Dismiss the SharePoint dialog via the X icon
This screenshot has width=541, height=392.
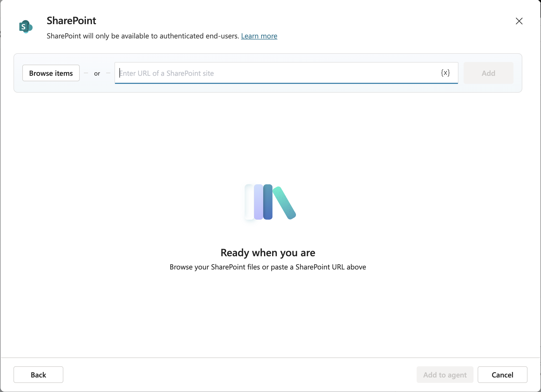(x=519, y=21)
